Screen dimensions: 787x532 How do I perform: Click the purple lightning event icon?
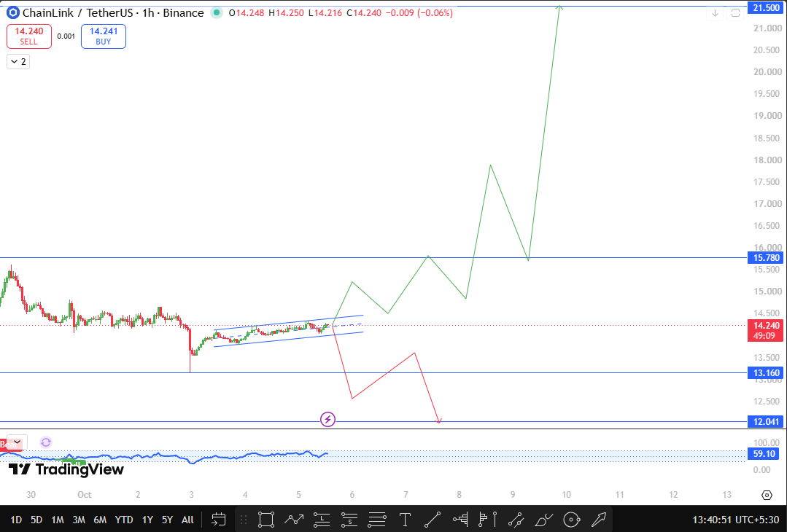327,419
